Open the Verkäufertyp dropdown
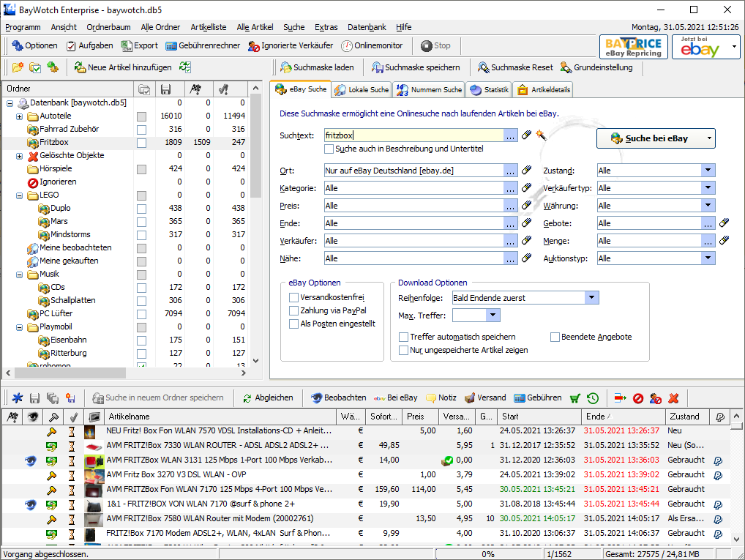This screenshot has height=560, width=745. (708, 188)
